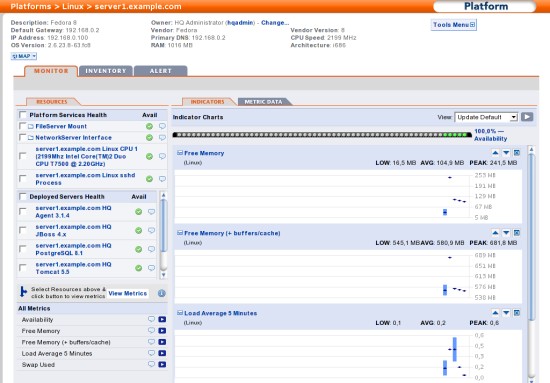This screenshot has height=383, width=550.
Task: Click the View Metrics button
Action: 128,293
